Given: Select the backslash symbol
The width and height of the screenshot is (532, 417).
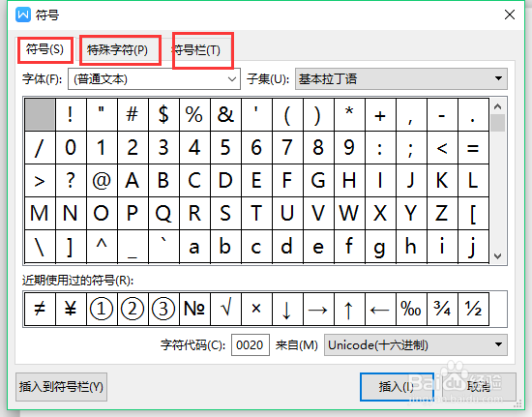Looking at the screenshot, I should pyautogui.click(x=40, y=247).
